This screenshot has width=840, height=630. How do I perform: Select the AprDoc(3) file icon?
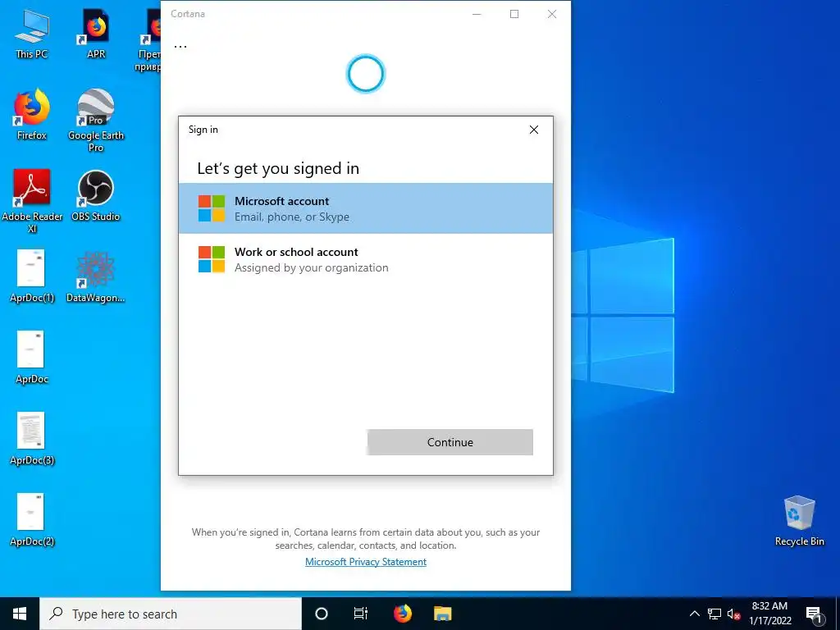click(32, 439)
